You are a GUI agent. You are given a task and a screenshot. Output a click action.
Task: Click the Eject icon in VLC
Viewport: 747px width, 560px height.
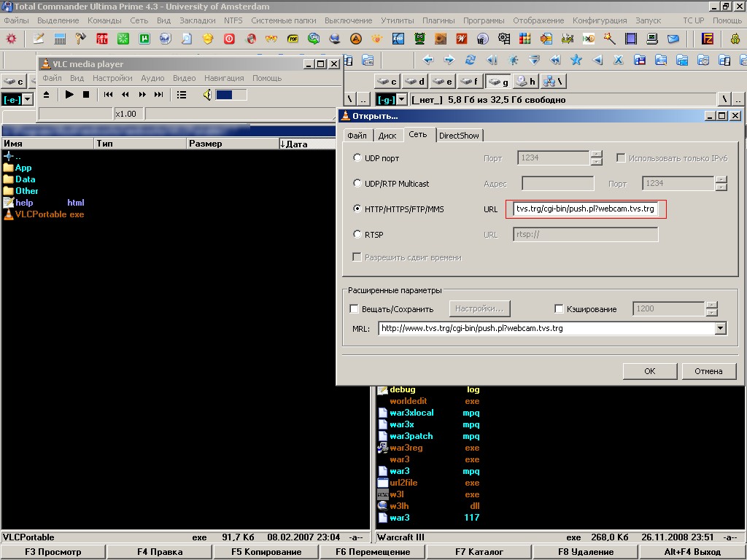(x=47, y=95)
